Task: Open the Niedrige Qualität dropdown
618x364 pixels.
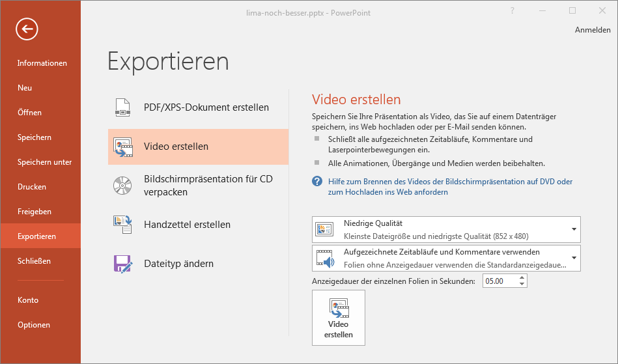Action: click(x=446, y=230)
